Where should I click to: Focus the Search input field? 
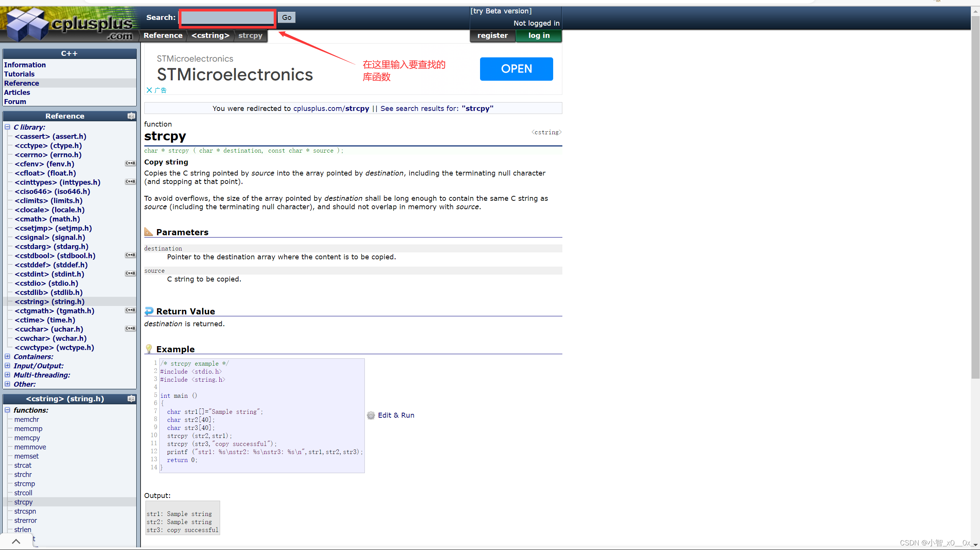pyautogui.click(x=227, y=18)
